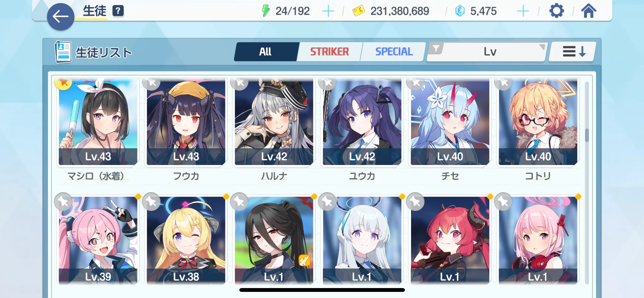Screen dimensions: 644x298
Task: Tap the green energy lightning icon
Action: click(266, 11)
